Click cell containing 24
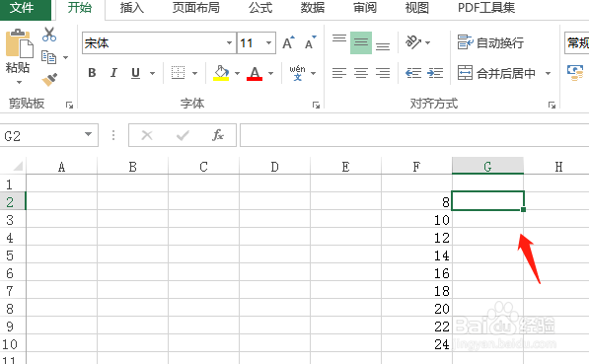The width and height of the screenshot is (589, 364). pyautogui.click(x=416, y=344)
